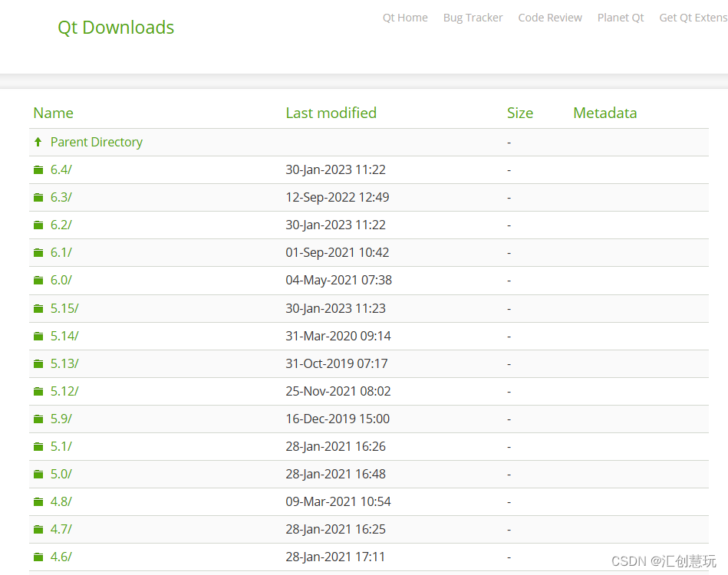Viewport: 728px width, 575px height.
Task: Click folder icon for 6.0/
Action: point(38,281)
